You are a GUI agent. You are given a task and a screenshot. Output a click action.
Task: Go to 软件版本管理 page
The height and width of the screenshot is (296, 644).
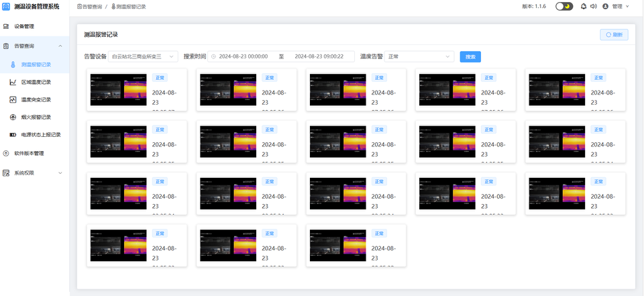(x=29, y=153)
